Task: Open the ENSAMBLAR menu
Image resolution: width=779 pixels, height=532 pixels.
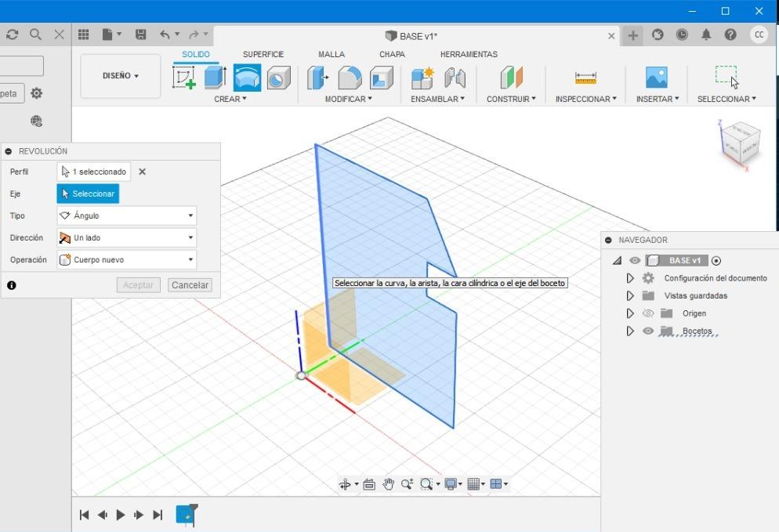Action: coord(437,99)
